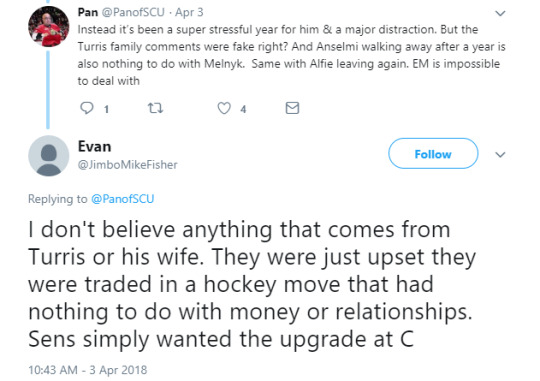Click the Pan display name
Screen dimensions: 540x381
tap(88, 12)
